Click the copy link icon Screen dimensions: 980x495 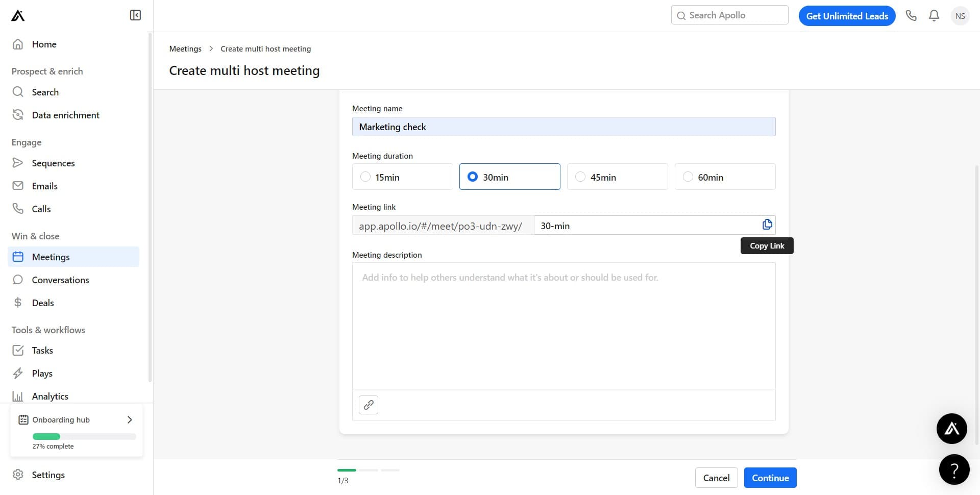coord(767,225)
